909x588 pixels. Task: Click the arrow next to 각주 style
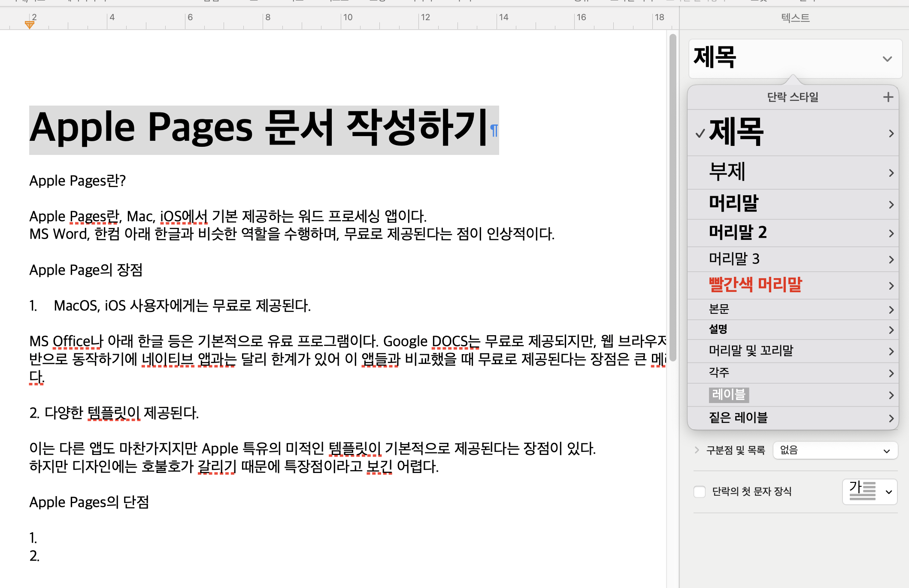tap(891, 373)
